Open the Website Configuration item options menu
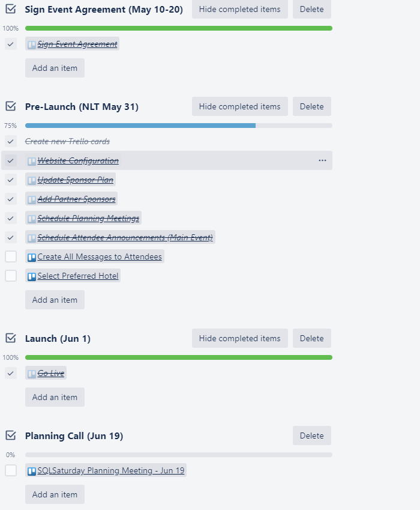The height and width of the screenshot is (510, 420). [322, 160]
